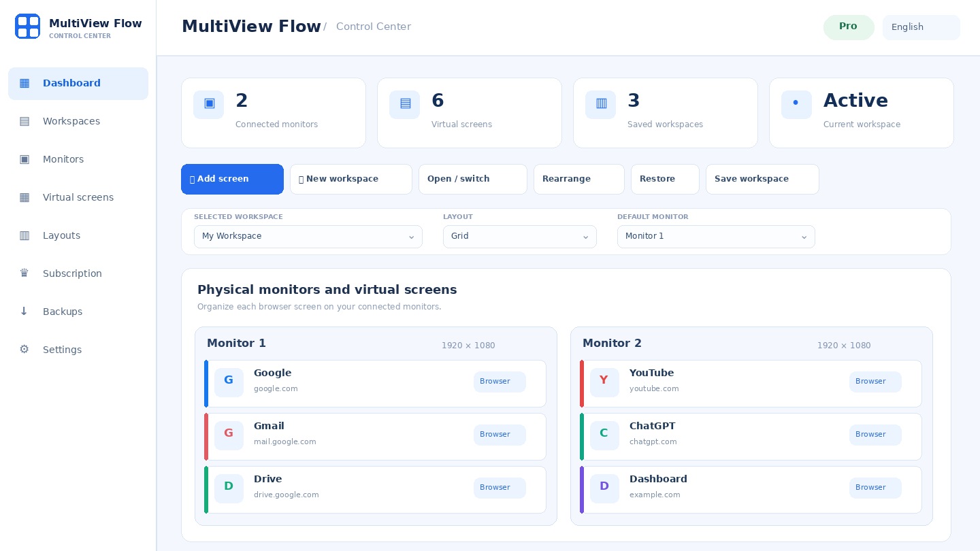980x551 pixels.
Task: Click the ChatGPT screen's C icon
Action: coord(604,435)
